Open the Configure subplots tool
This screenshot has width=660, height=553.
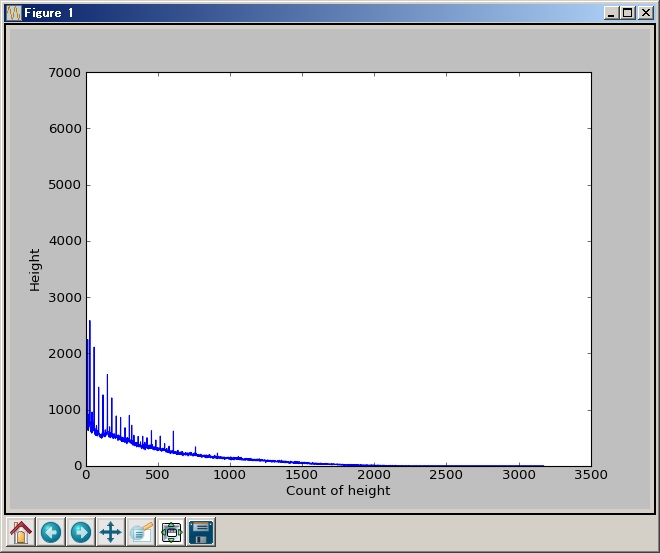[x=171, y=532]
